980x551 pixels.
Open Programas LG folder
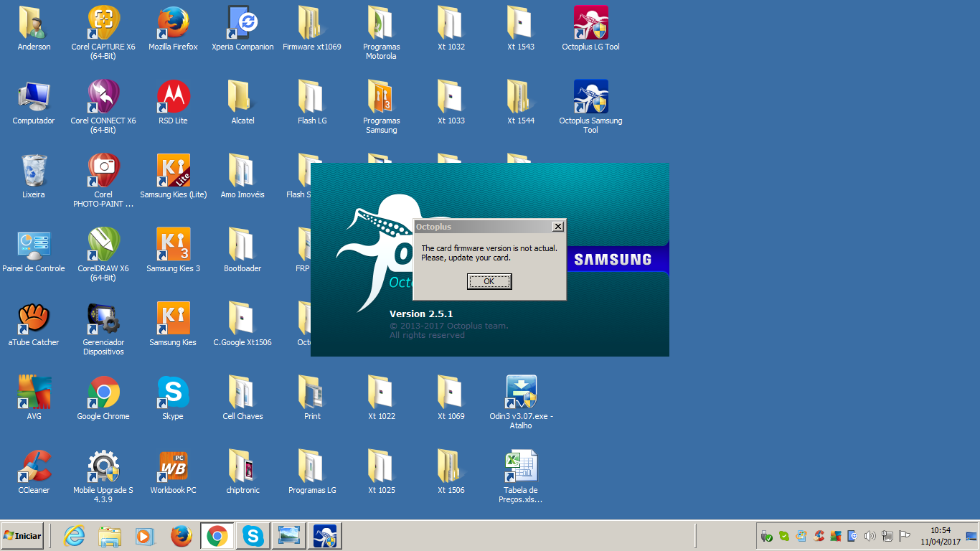point(312,472)
